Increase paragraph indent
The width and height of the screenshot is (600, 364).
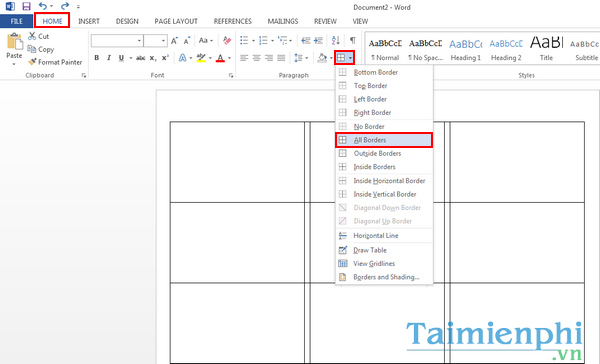(318, 41)
